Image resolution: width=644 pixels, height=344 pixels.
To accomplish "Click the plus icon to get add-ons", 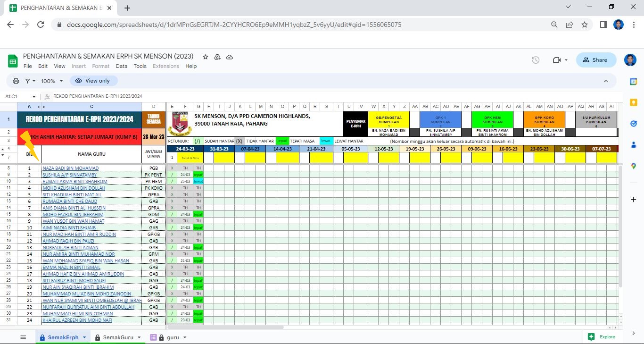I will pos(634,200).
